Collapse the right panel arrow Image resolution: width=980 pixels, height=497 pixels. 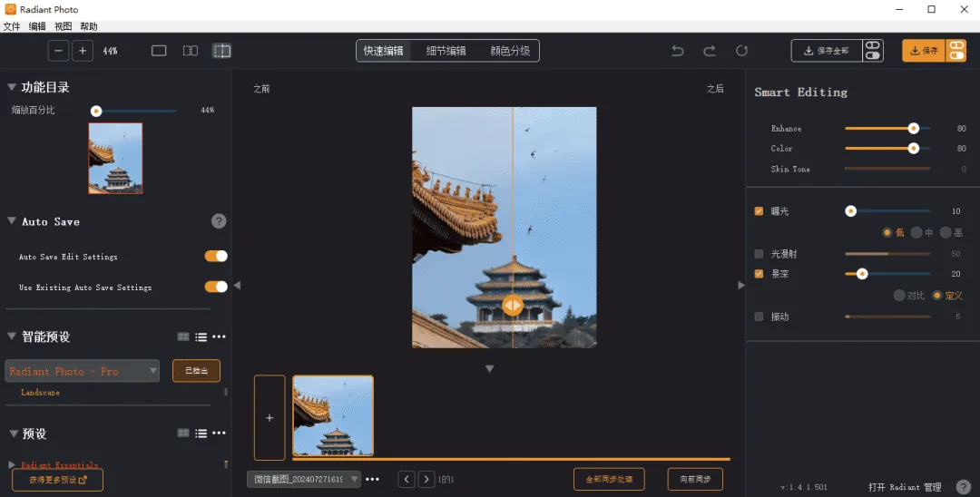741,286
